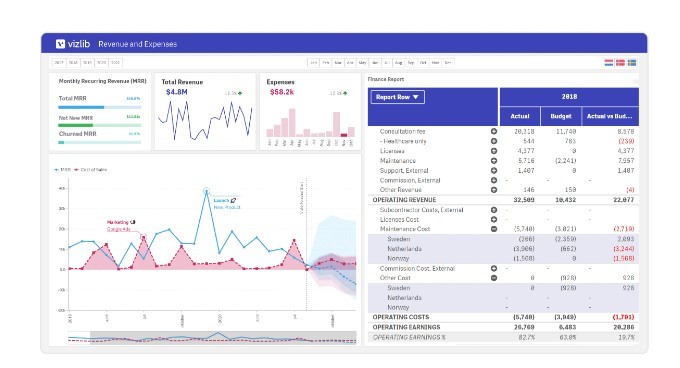This screenshot has width=680, height=368.
Task: Select the OPERATING EARNINGS row label
Action: pyautogui.click(x=406, y=327)
